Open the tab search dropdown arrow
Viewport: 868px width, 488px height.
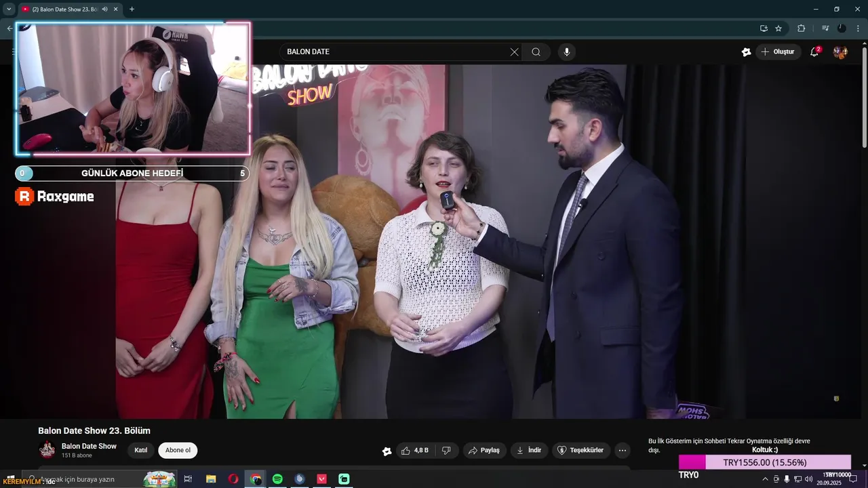click(9, 9)
